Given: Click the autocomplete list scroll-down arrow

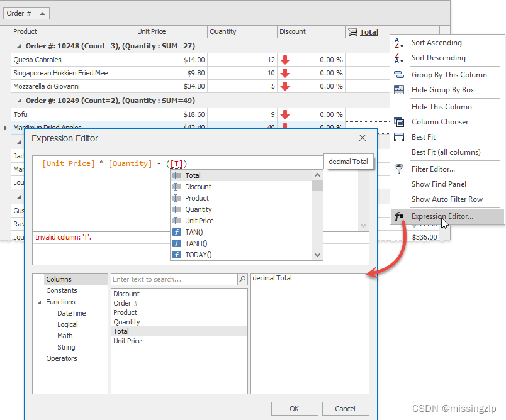Looking at the screenshot, I should click(x=318, y=255).
